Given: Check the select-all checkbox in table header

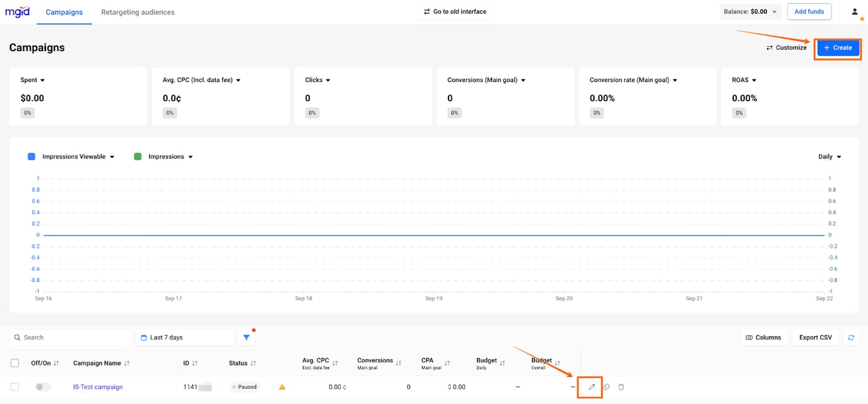Looking at the screenshot, I should [15, 363].
